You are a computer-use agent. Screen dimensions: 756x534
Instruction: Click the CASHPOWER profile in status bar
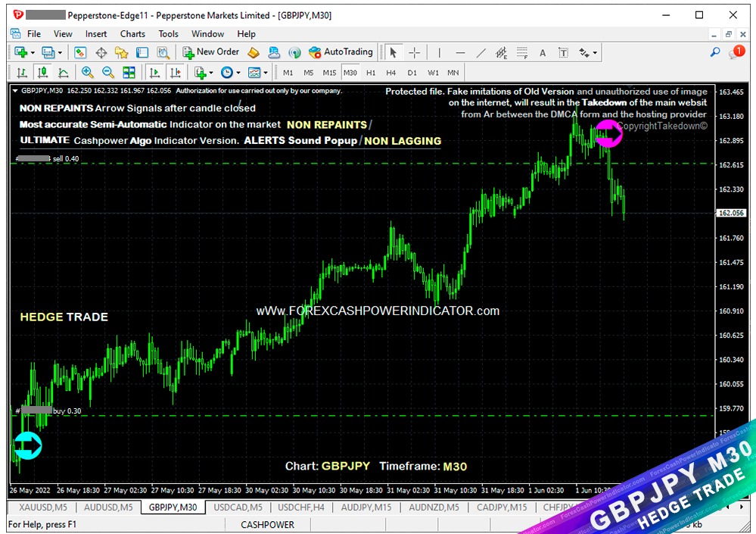pyautogui.click(x=268, y=525)
